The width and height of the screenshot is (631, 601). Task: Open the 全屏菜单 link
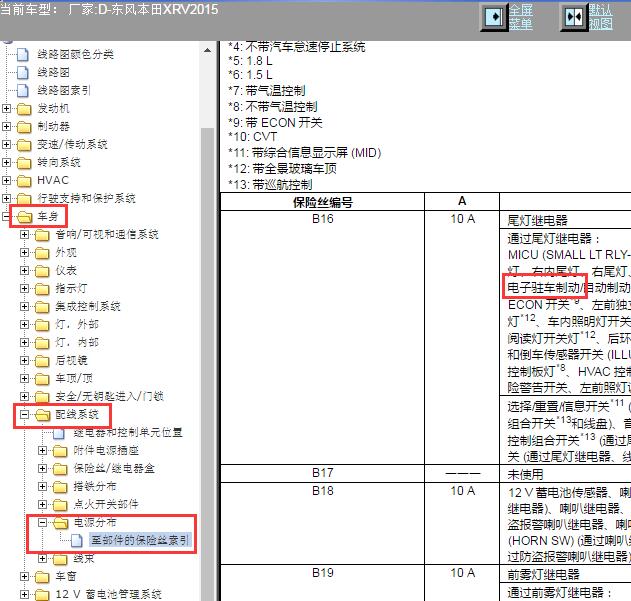[x=520, y=17]
